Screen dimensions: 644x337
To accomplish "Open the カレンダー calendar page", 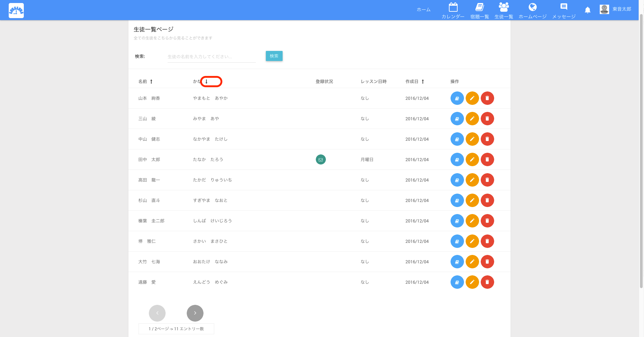I will 453,11.
